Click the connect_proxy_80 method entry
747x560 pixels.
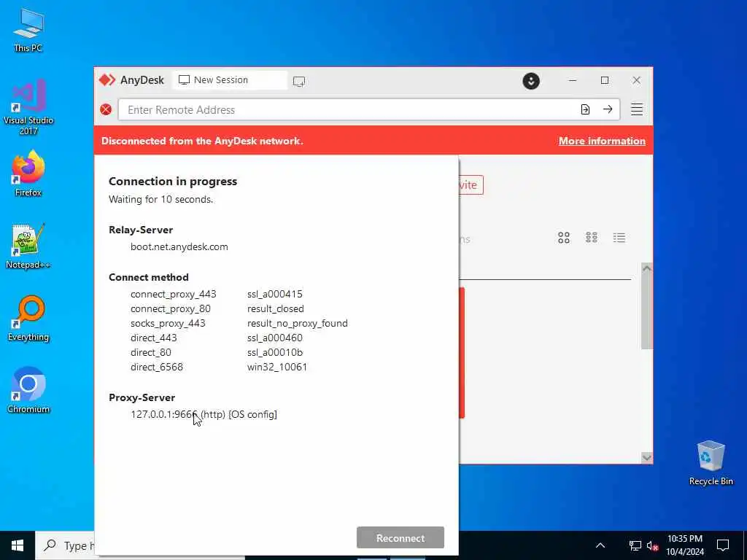tap(171, 308)
